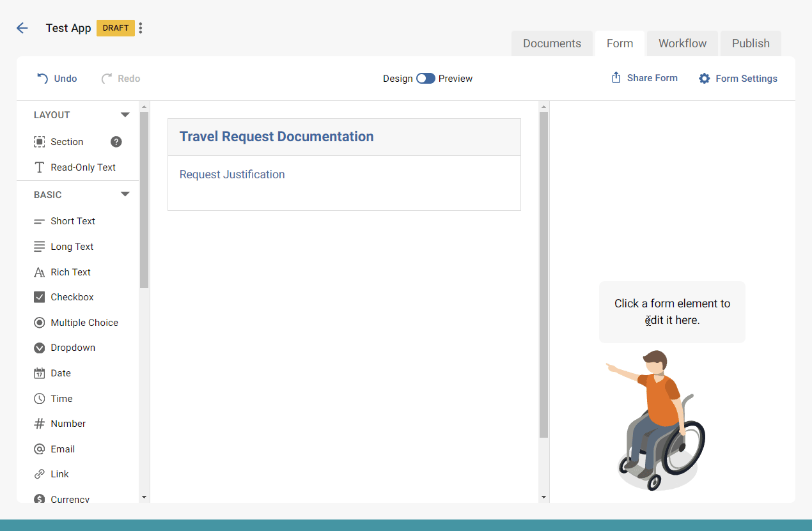812x531 pixels.
Task: Select the Link field chain icon
Action: [40, 474]
